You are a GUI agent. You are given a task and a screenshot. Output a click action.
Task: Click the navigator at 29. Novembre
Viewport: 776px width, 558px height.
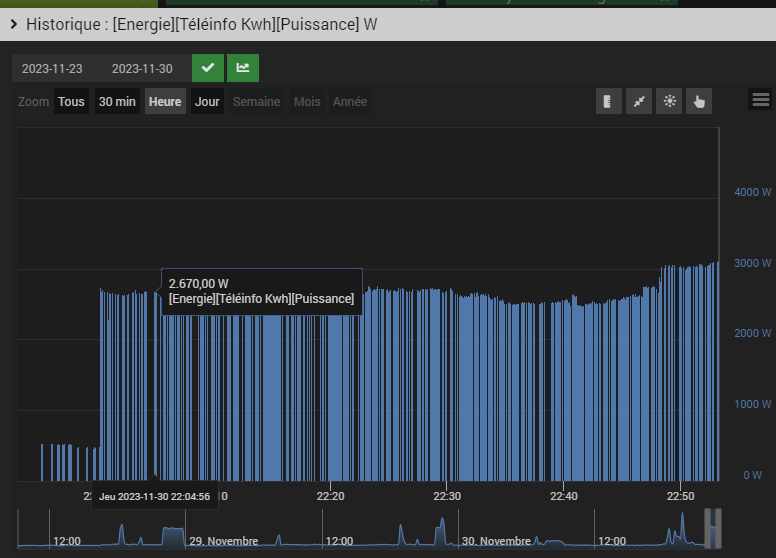pos(224,541)
